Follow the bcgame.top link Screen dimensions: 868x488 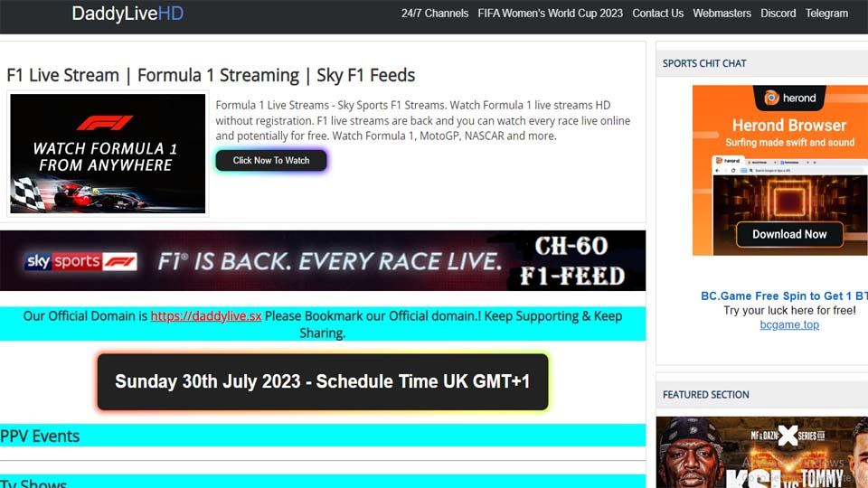click(x=789, y=324)
